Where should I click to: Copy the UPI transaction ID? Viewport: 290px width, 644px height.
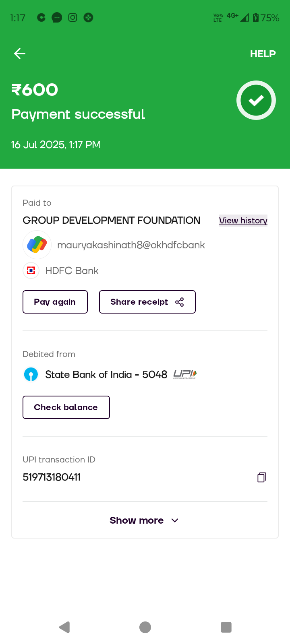[262, 477]
